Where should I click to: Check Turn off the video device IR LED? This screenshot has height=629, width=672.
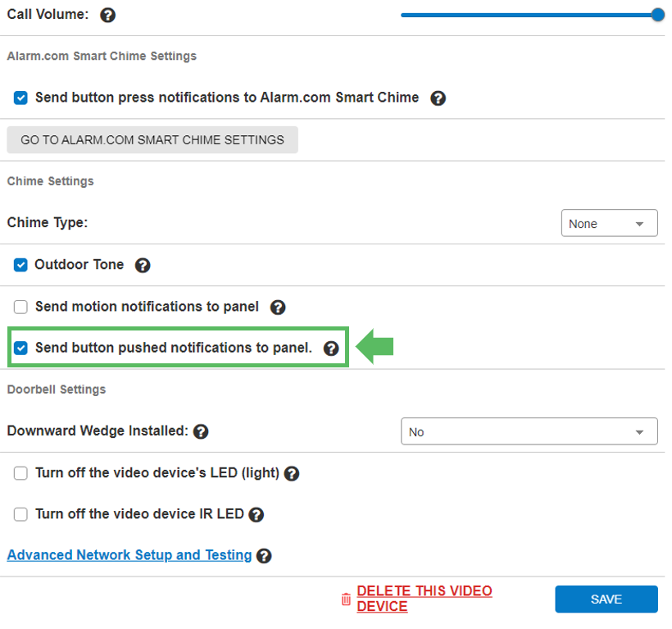click(21, 515)
